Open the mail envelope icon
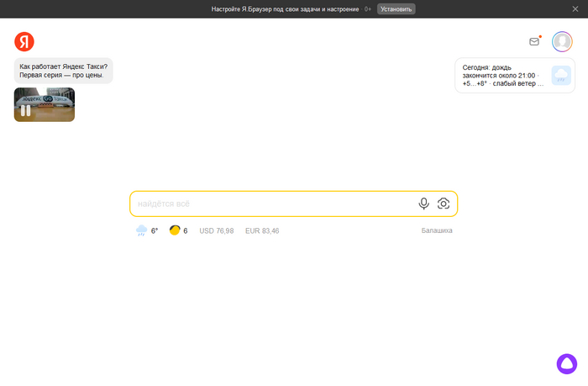Screen dimensions: 588x386 (534, 41)
